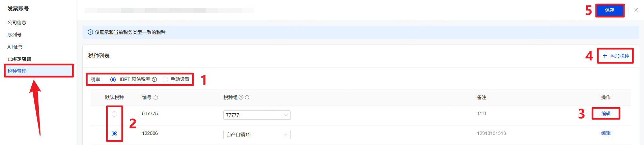Click 编辑 link for tax 017775
This screenshot has height=145, width=644.
tap(606, 114)
